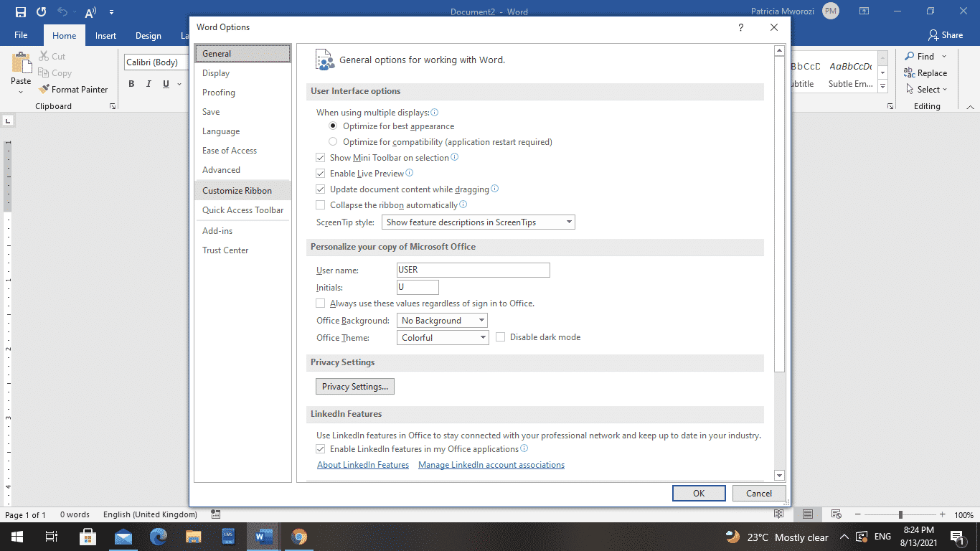980x551 pixels.
Task: Click the Underline icon in the Font group
Action: click(165, 84)
